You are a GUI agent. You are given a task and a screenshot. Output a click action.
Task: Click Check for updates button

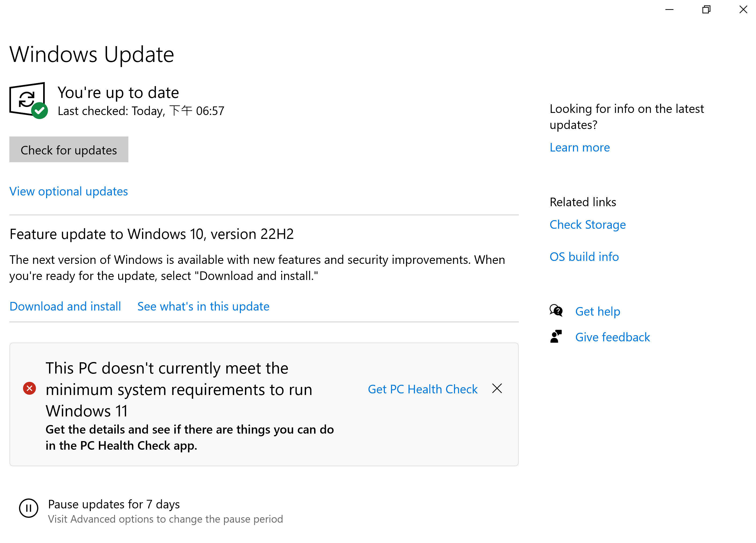pos(69,149)
